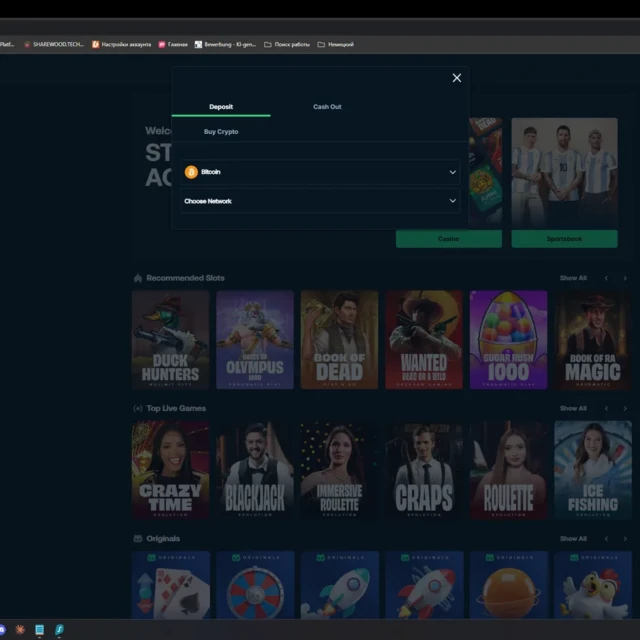The width and height of the screenshot is (640, 640).
Task: Open the Immersive Roulette live game
Action: [x=339, y=470]
